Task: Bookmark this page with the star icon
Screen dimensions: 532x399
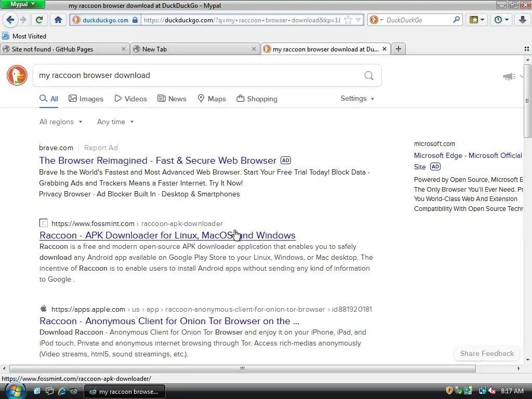Action: coord(348,20)
